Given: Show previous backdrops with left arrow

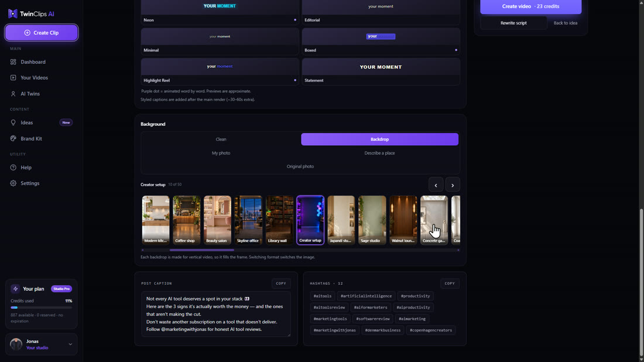Looking at the screenshot, I should (x=436, y=185).
